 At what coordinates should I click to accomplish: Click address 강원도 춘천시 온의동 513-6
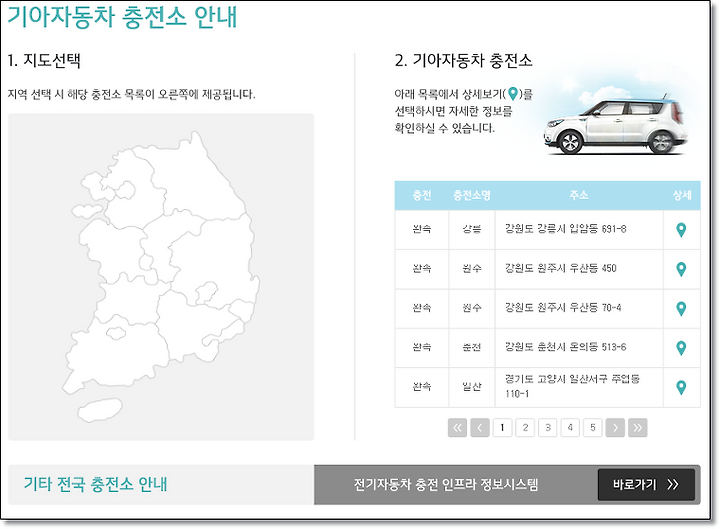pyautogui.click(x=566, y=347)
